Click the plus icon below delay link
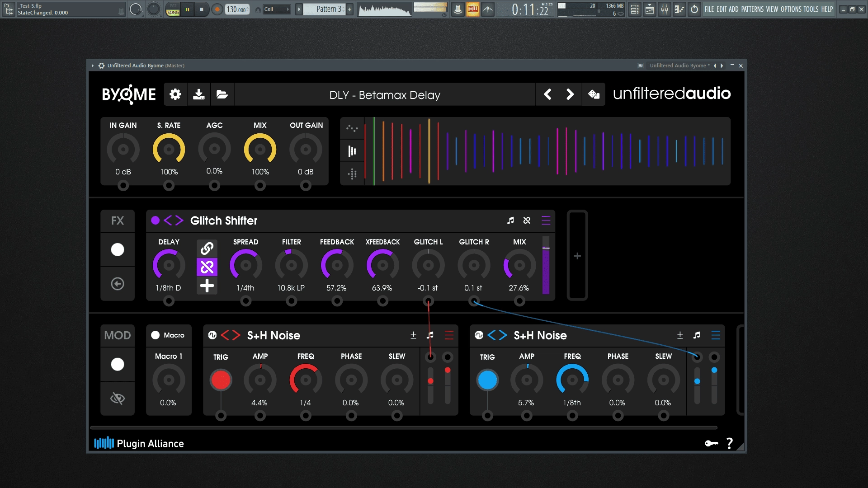Image resolution: width=868 pixels, height=488 pixels. (207, 286)
